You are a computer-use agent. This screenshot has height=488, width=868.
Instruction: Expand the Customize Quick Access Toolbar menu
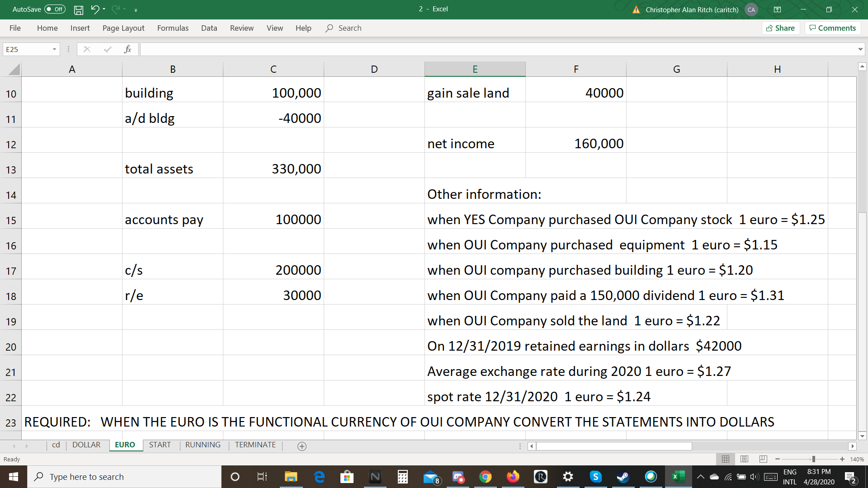(136, 9)
